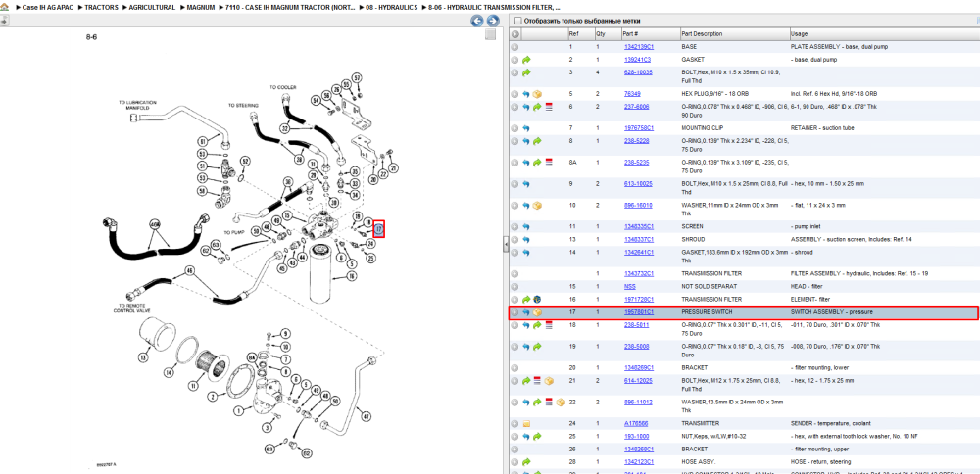Click red list icon in ref 22 WASHER row
The height and width of the screenshot is (474, 980).
[x=549, y=402]
